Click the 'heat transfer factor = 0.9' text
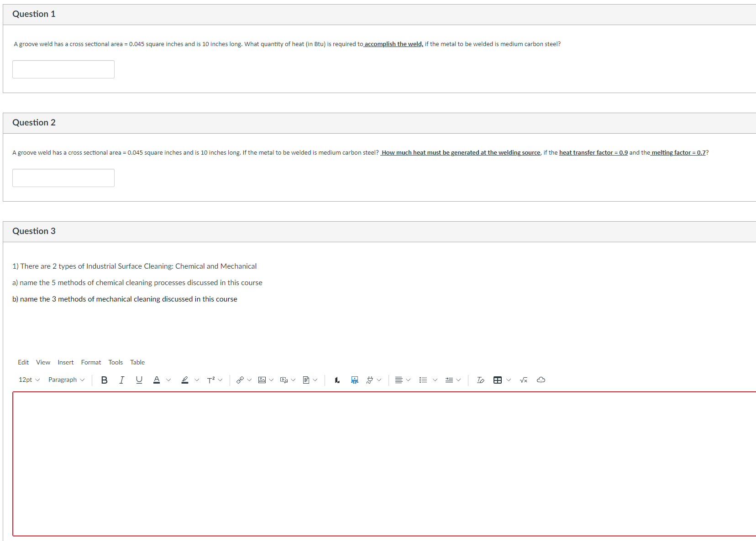 pyautogui.click(x=593, y=153)
